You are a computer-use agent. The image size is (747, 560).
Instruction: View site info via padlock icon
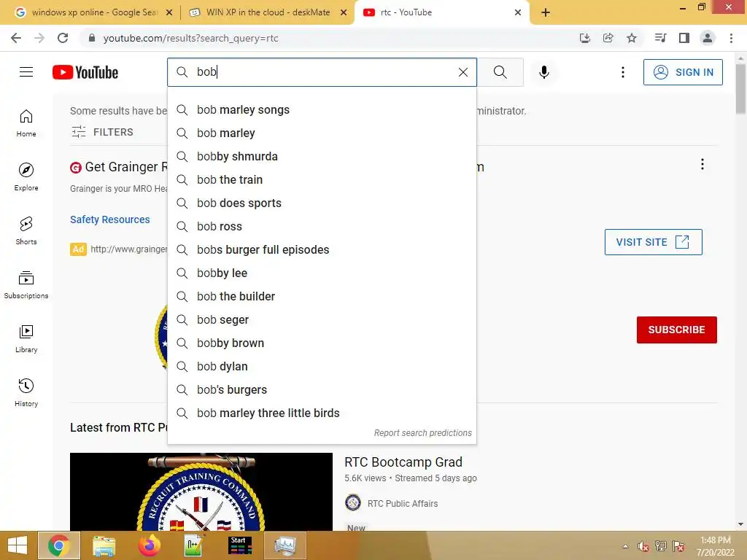click(x=92, y=38)
